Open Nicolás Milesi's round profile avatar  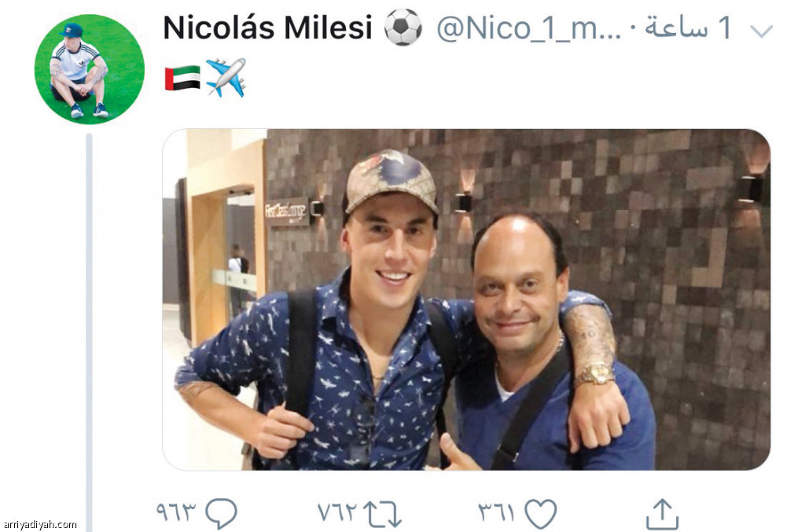[x=90, y=69]
